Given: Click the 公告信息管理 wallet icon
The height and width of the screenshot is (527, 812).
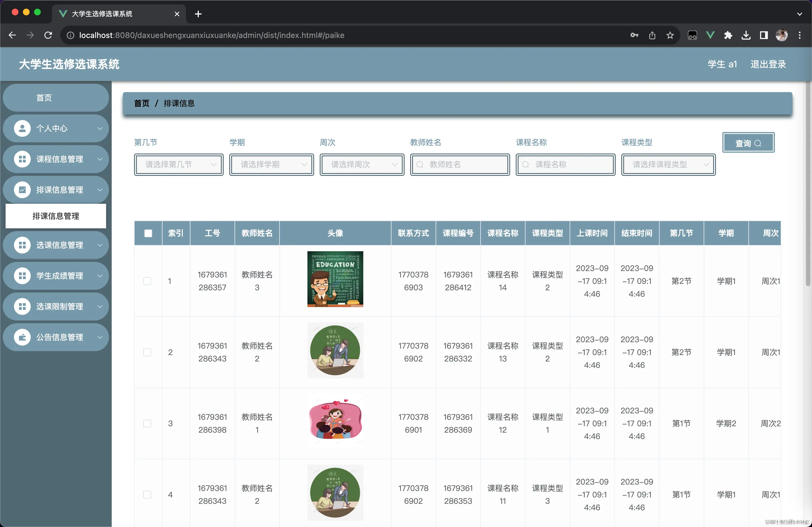Looking at the screenshot, I should (x=22, y=337).
